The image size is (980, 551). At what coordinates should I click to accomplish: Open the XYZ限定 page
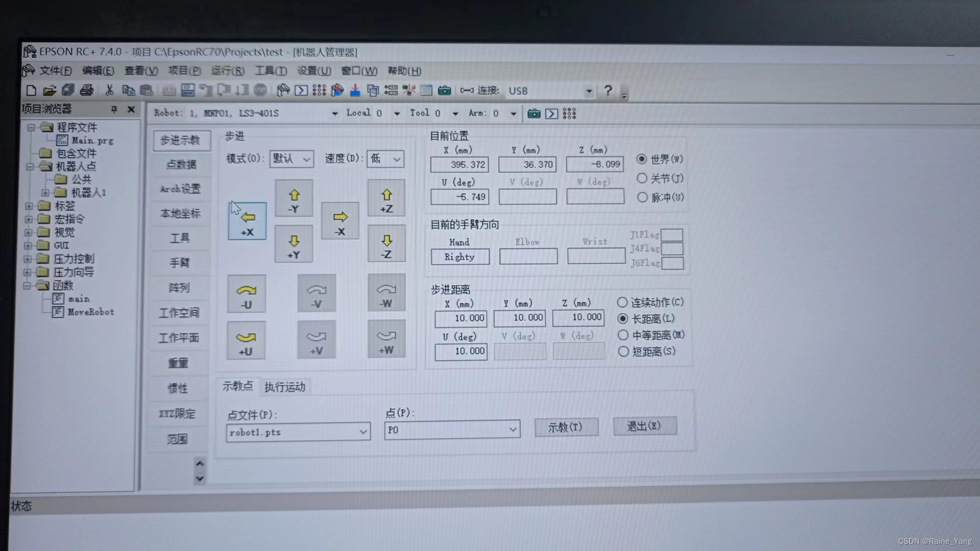(177, 414)
